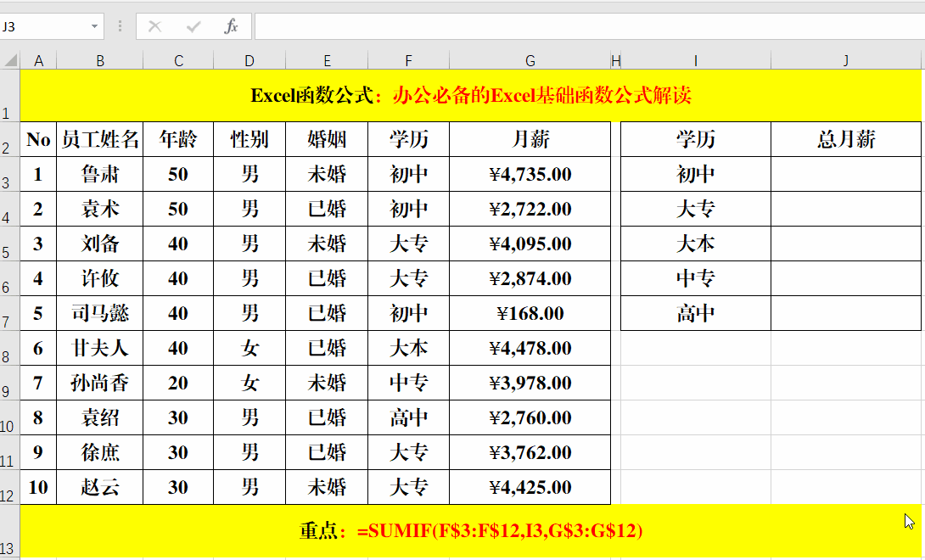Click 大本 in 甘夫人's row
The image size is (925, 560).
tap(408, 348)
